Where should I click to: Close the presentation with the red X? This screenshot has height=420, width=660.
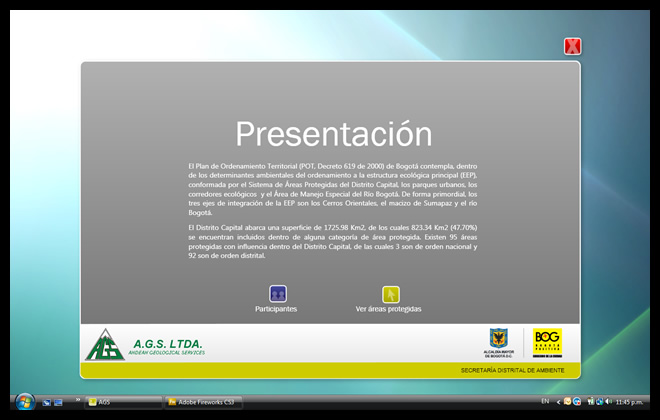coord(573,46)
